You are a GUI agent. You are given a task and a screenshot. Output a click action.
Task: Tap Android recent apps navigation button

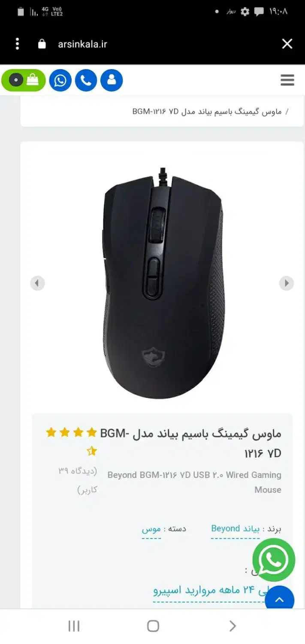click(74, 626)
